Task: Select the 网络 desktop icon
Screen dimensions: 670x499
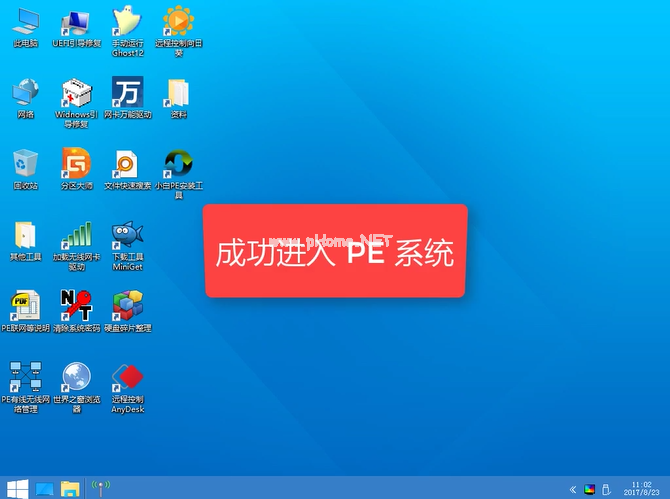Action: pos(26,98)
